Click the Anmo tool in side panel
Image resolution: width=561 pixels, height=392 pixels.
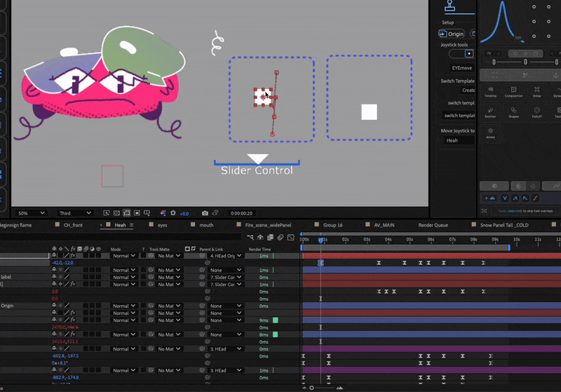[490, 133]
